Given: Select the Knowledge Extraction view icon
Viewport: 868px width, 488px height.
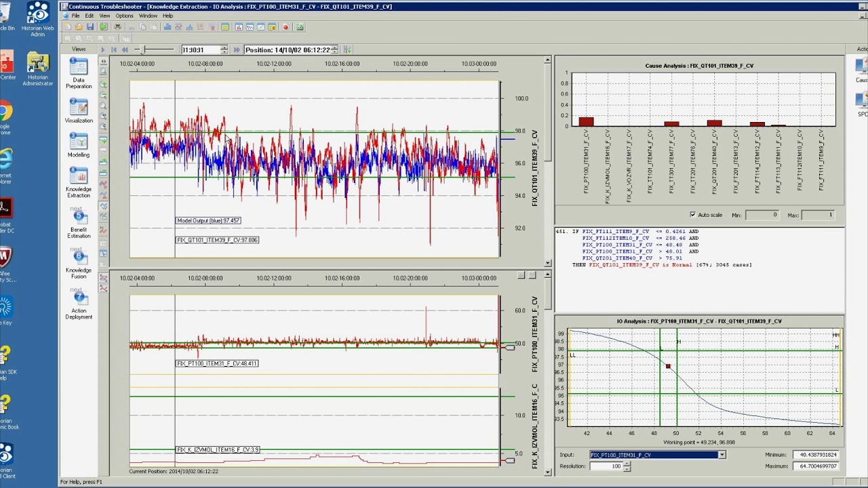Looking at the screenshot, I should coord(79,176).
